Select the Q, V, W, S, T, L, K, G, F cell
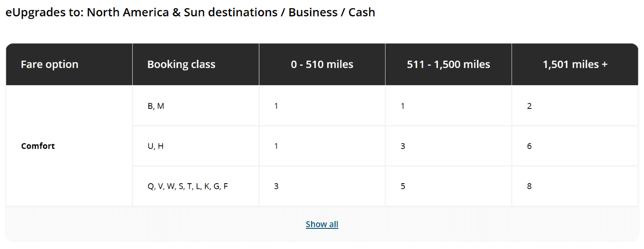The image size is (644, 249). point(187,186)
